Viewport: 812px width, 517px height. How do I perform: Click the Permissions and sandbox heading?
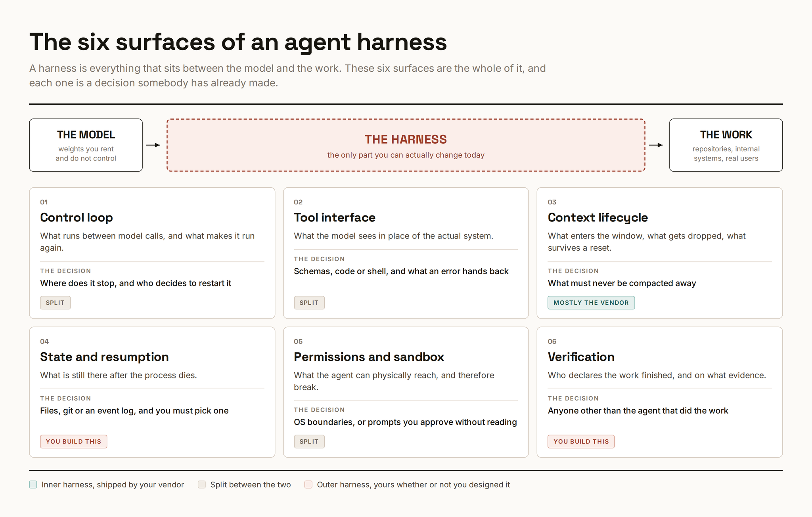(x=369, y=357)
